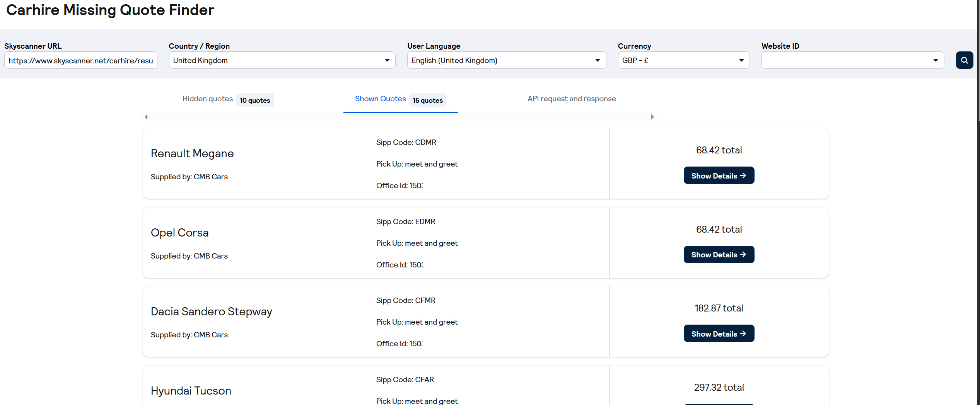The height and width of the screenshot is (405, 980).
Task: Click the Opel Corsa title
Action: (x=179, y=233)
